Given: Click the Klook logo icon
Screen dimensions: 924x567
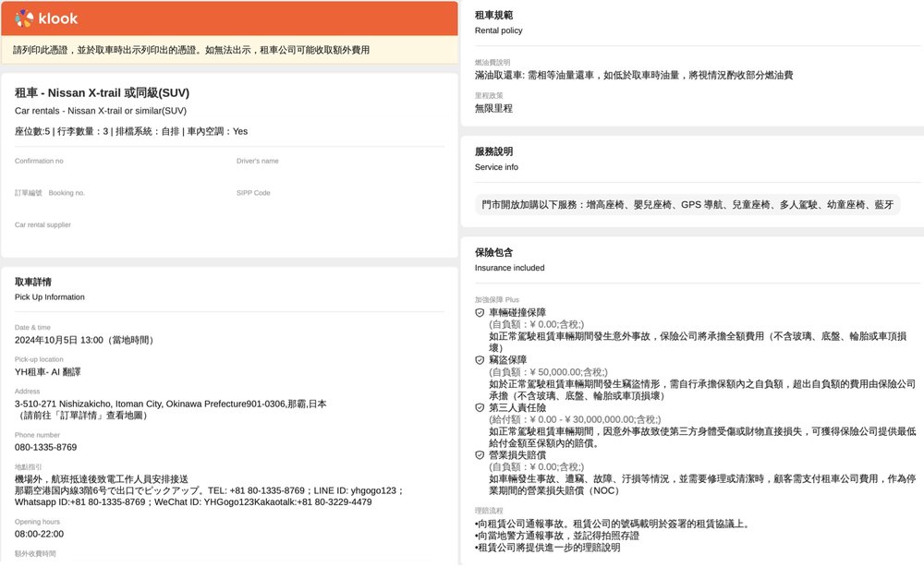Looking at the screenshot, I should coord(24,18).
